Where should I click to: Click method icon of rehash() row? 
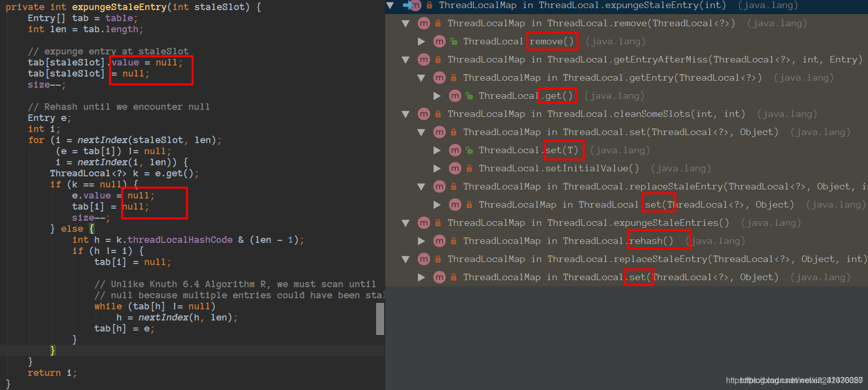[x=440, y=241]
